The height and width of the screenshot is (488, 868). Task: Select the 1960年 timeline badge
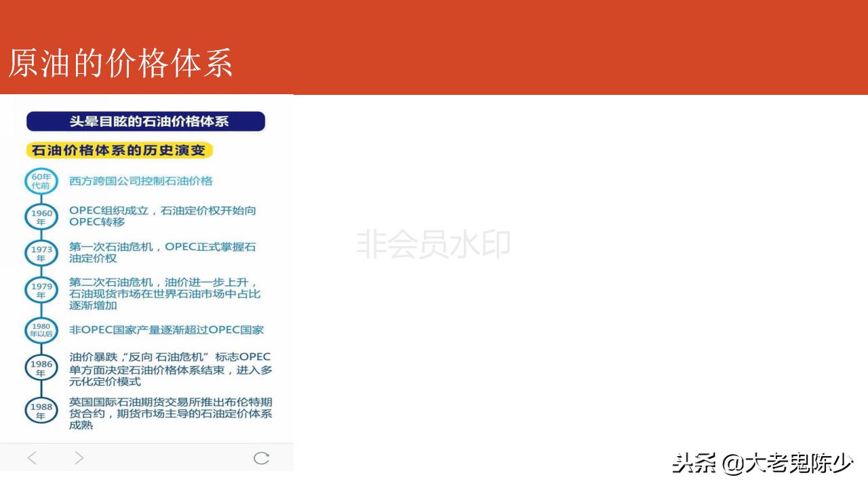[41, 216]
